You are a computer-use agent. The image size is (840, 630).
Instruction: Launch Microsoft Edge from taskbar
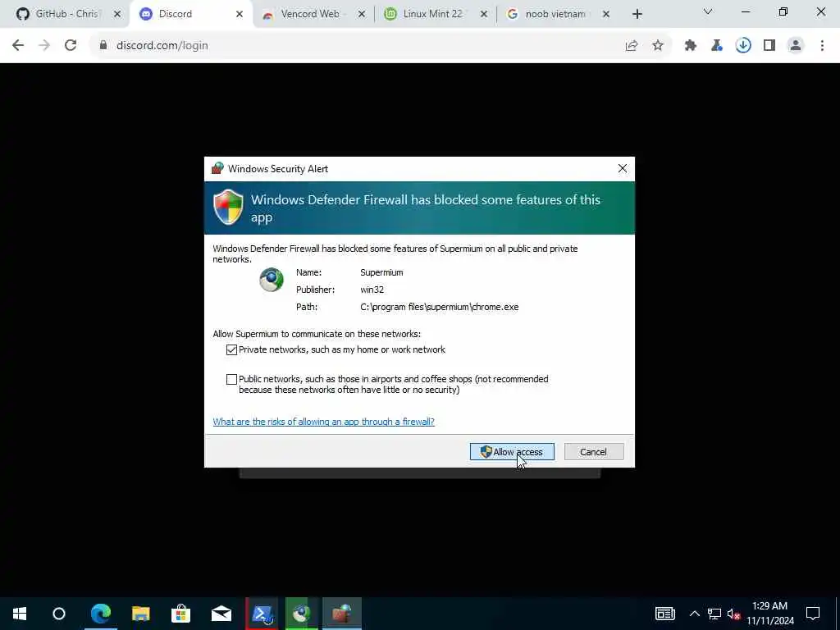tap(100, 614)
